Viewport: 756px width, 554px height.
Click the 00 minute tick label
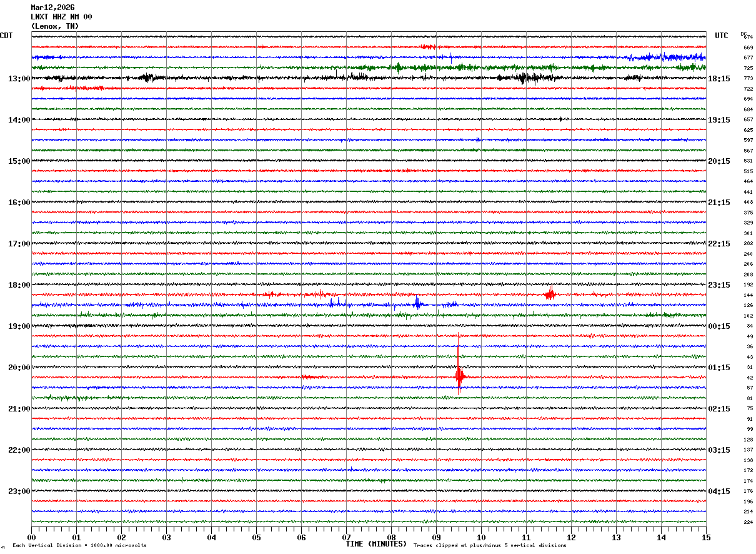[32, 537]
